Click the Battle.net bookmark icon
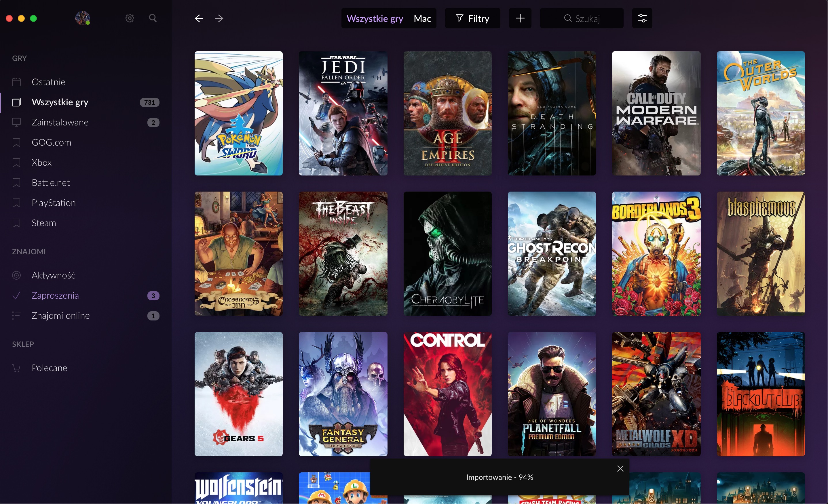This screenshot has height=504, width=828. [16, 183]
